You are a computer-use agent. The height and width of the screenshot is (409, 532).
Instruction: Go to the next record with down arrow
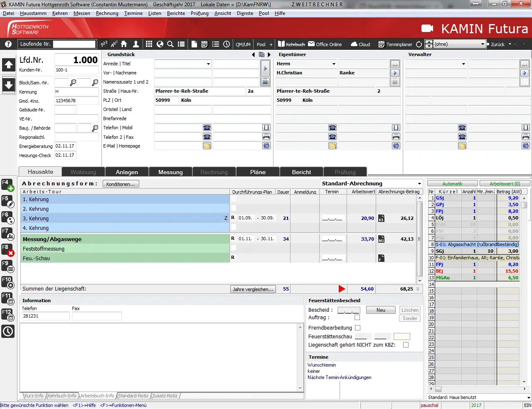(9, 85)
